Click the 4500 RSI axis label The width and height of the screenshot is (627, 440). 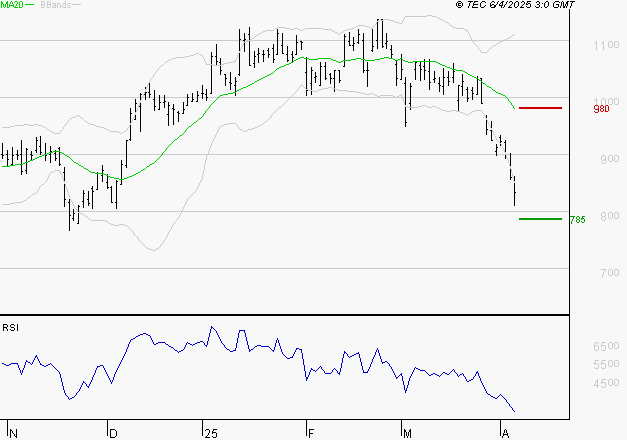[606, 384]
